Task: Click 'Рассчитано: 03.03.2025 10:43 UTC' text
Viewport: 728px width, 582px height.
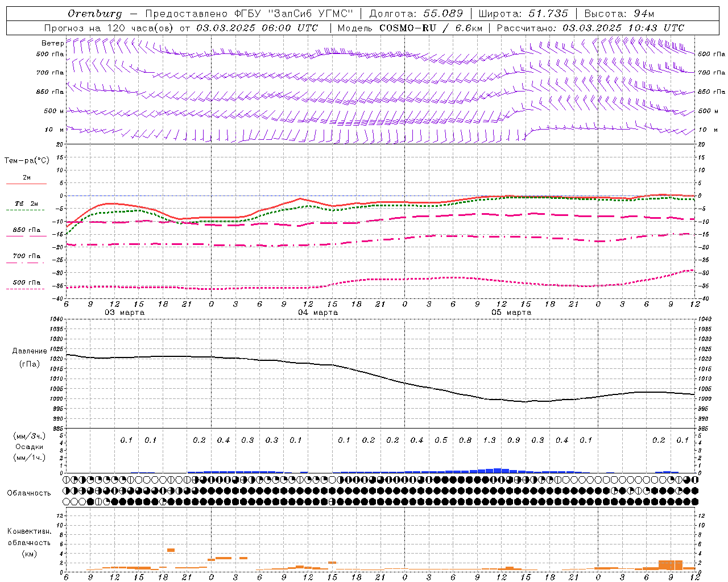Action: click(x=590, y=28)
